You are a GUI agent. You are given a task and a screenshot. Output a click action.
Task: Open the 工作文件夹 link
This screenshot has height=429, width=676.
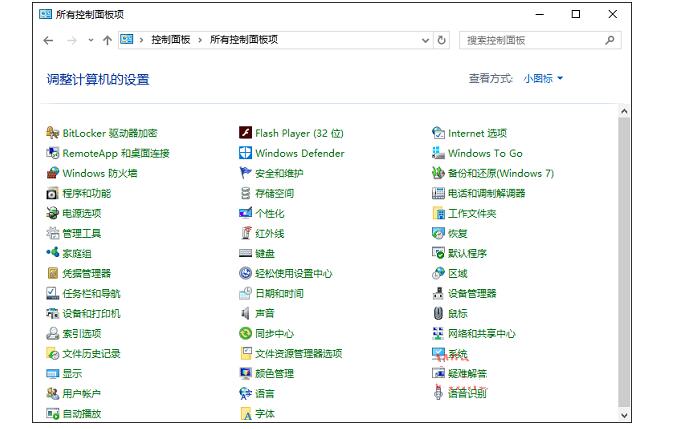(472, 213)
